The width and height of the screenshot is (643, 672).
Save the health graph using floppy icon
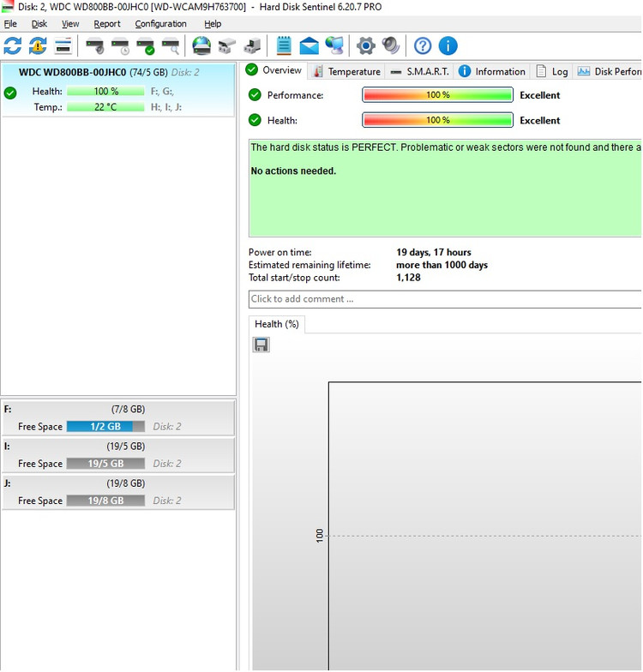(261, 345)
